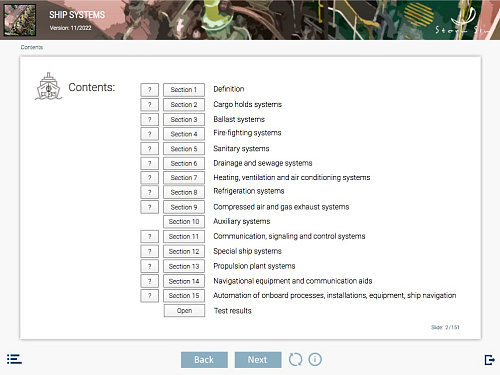This screenshot has height=375, width=500.
Task: Click the 'Ballast systems' text
Action: 239,119
